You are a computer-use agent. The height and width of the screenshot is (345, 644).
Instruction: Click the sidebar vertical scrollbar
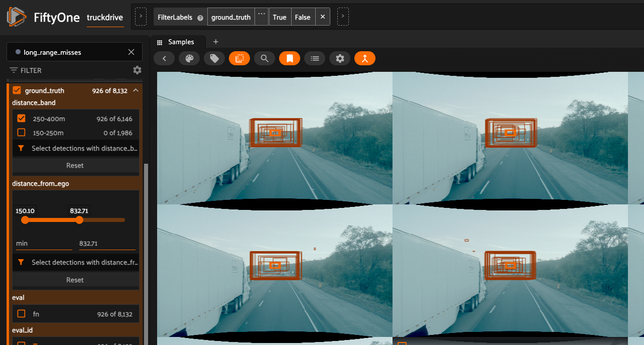click(146, 254)
